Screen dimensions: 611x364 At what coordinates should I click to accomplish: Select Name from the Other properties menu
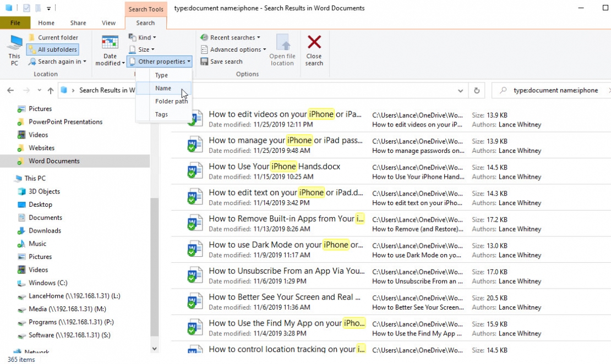click(x=163, y=88)
